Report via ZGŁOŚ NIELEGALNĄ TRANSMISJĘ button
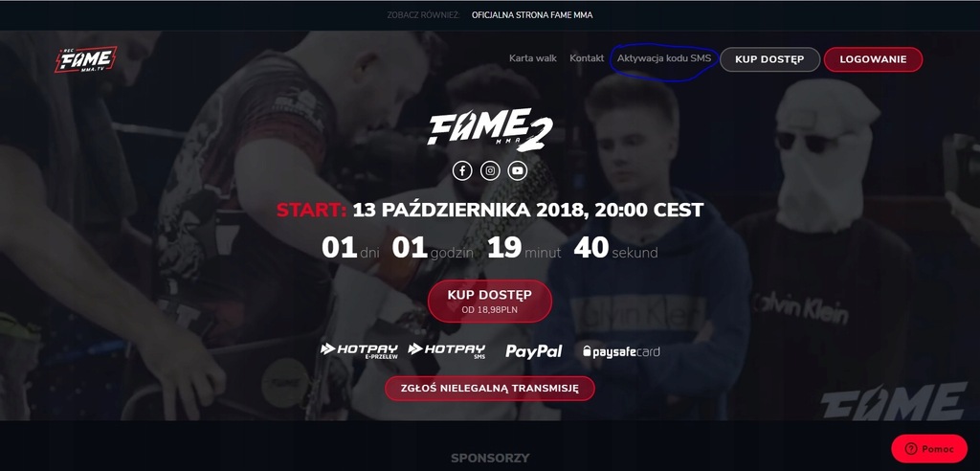This screenshot has width=980, height=471. click(490, 389)
